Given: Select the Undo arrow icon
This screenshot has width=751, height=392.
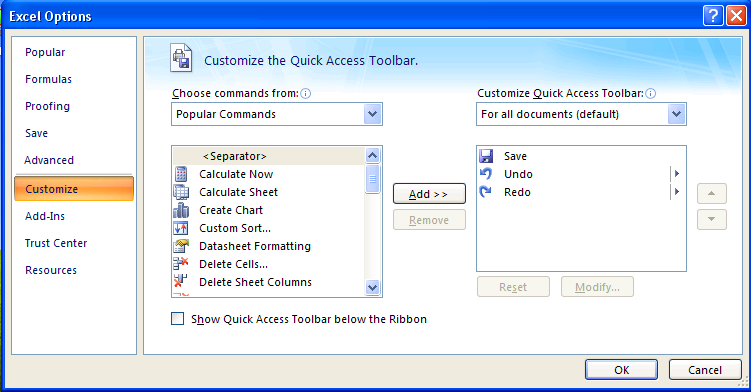Looking at the screenshot, I should [x=486, y=174].
